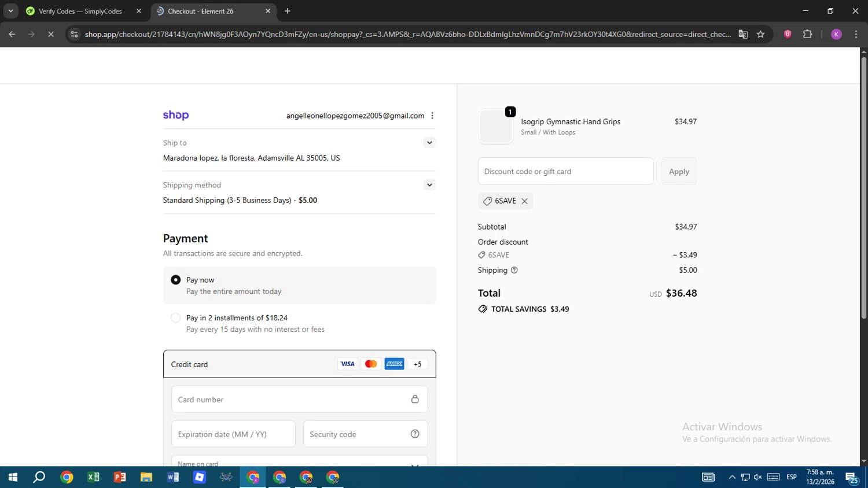Open the Shipping info help icon
This screenshot has height=488, width=868.
(514, 270)
